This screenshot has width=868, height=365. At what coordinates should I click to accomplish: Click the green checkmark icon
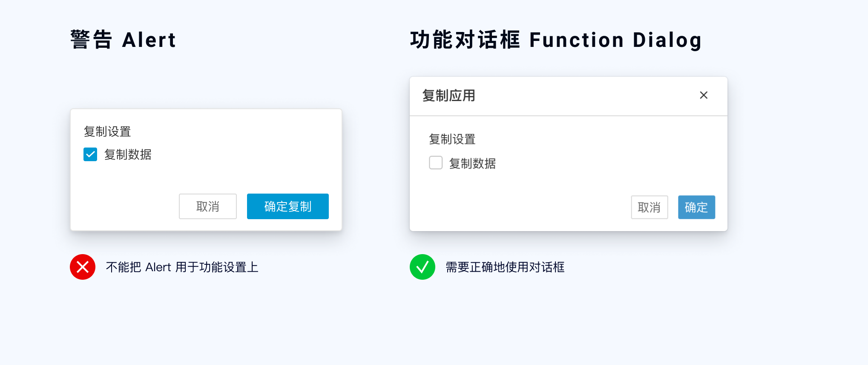click(422, 267)
